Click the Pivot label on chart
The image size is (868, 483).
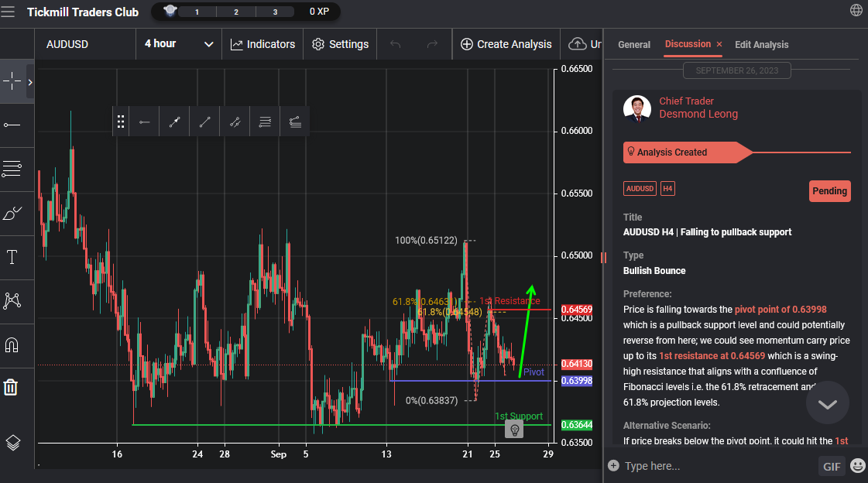[533, 372]
